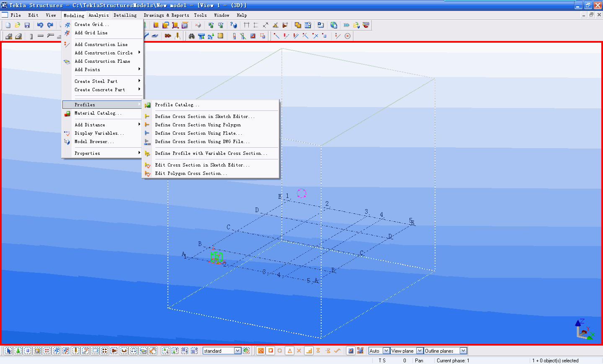Click 'Current phase: 1' in status bar
This screenshot has height=364, width=603.
click(453, 361)
